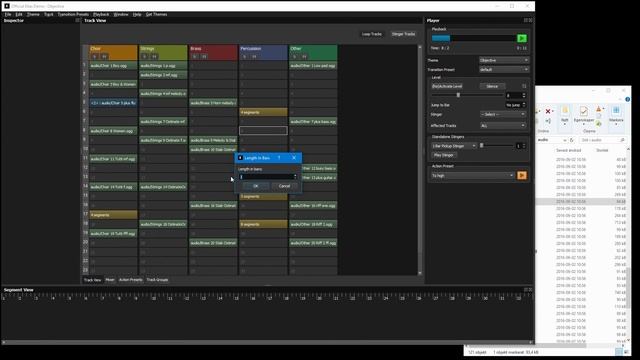Open the Action Preset dropdown
Viewport: 640px width, 360px height.
[x=473, y=176]
